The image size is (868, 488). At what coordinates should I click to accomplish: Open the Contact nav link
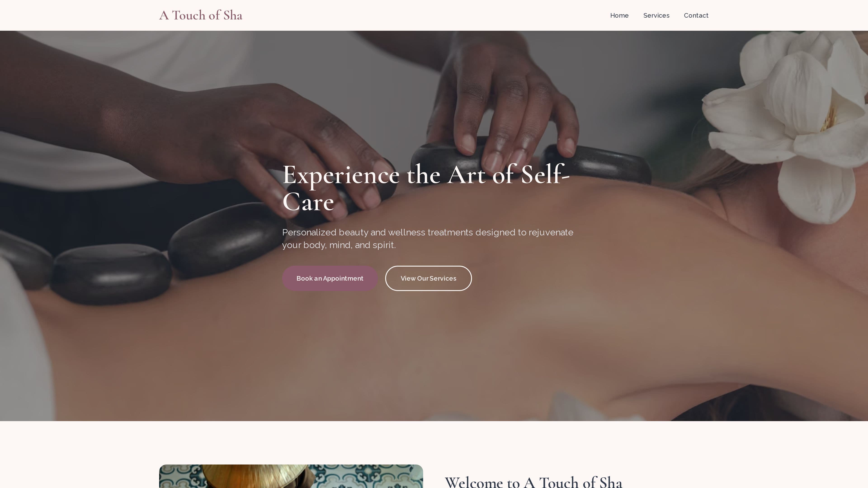click(696, 16)
